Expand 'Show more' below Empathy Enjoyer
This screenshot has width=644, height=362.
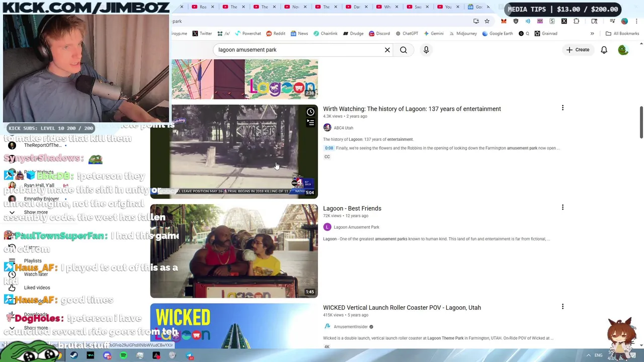tap(36, 212)
